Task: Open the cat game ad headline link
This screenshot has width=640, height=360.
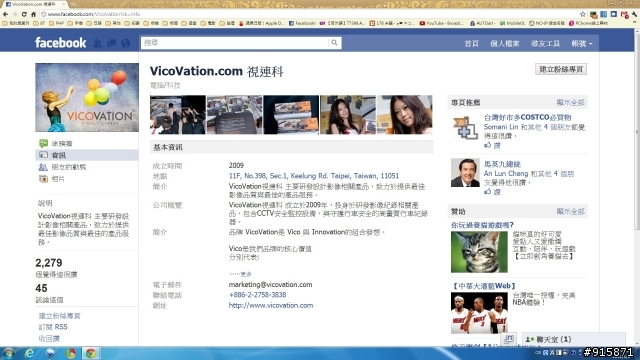Action: coord(482,225)
